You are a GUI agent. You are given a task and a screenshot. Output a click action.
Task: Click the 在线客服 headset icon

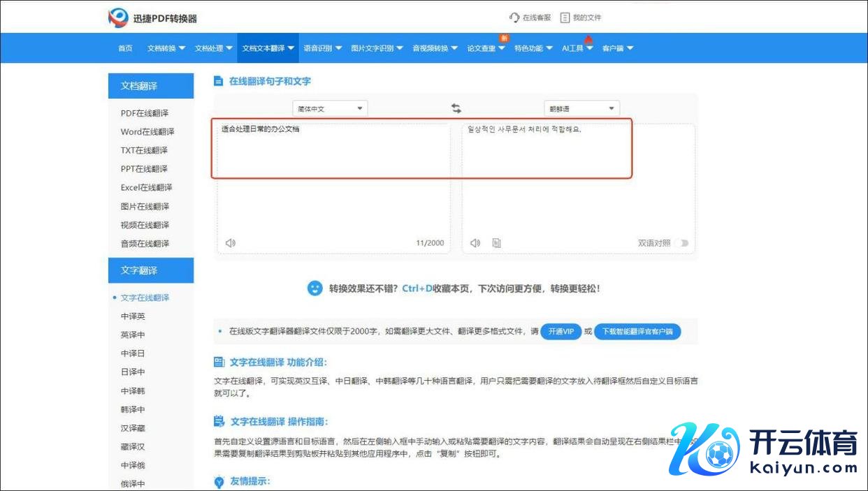click(514, 17)
